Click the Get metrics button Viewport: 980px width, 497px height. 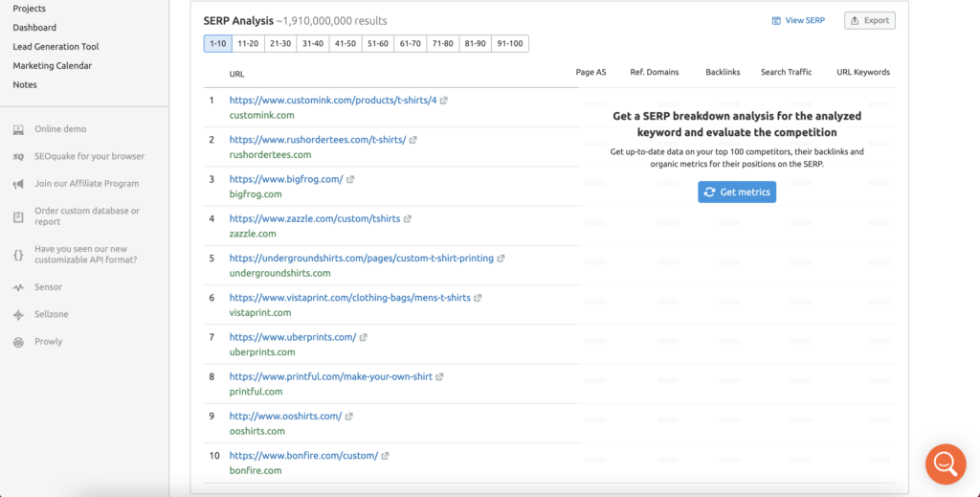(737, 192)
